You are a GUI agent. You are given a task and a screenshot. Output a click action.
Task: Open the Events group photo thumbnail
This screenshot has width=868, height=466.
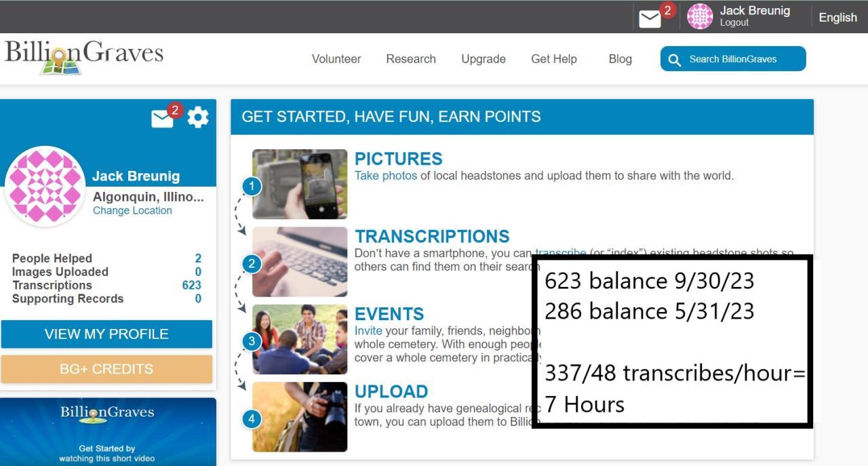tap(300, 339)
